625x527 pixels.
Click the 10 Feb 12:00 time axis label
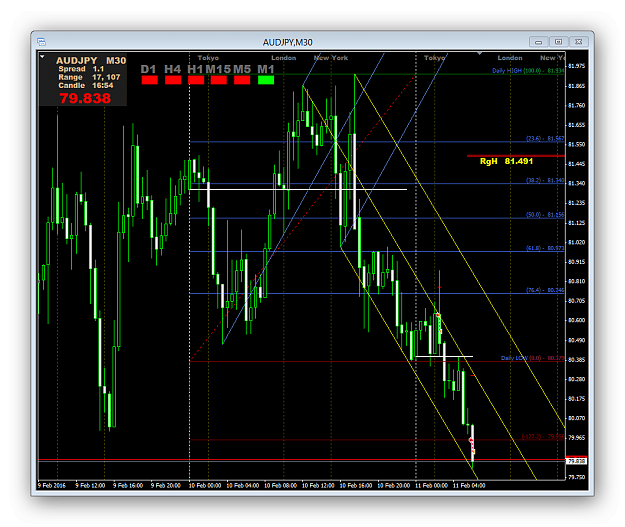pyautogui.click(x=318, y=486)
